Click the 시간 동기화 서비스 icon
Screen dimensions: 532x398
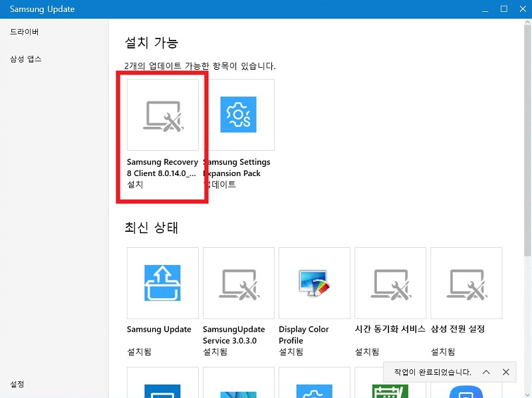tap(390, 283)
